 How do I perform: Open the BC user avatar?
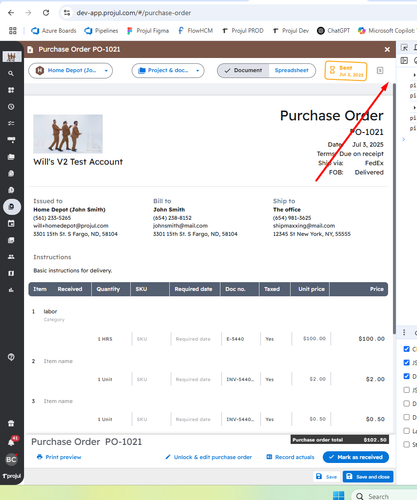(11, 459)
